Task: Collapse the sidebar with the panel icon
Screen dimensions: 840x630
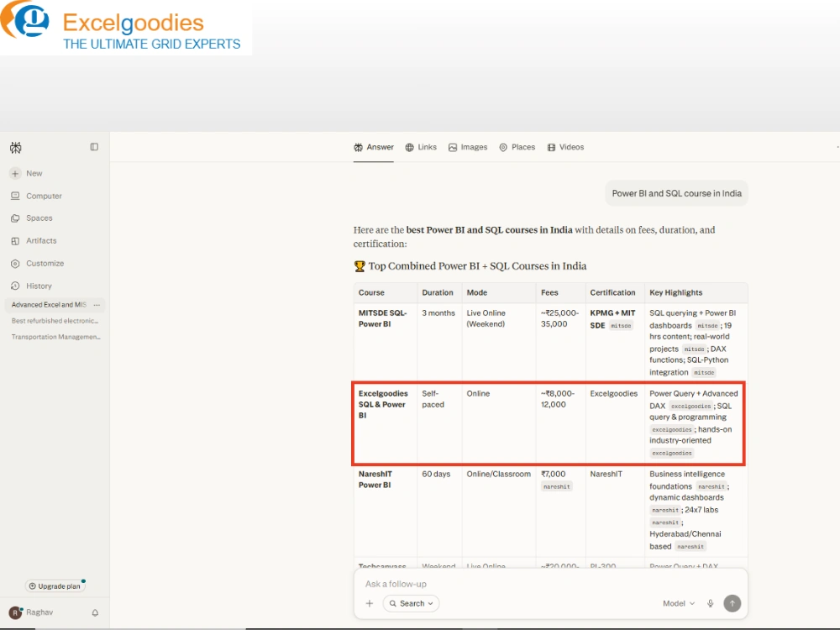Action: (x=94, y=147)
